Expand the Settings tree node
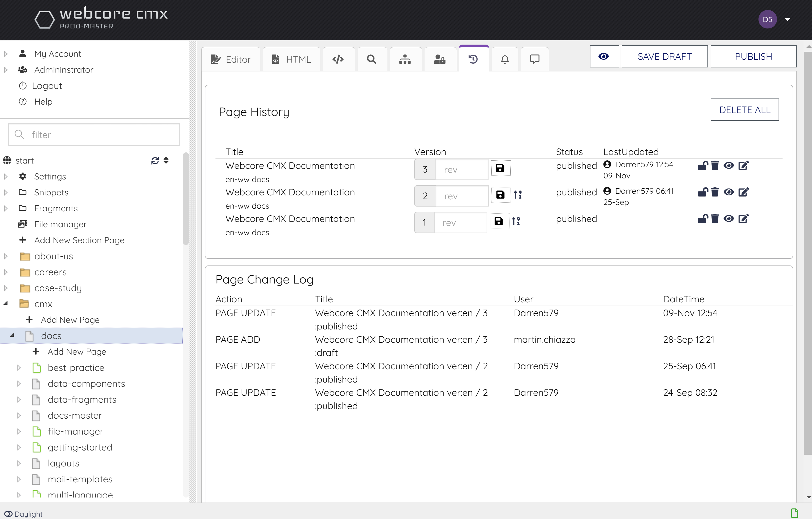This screenshot has width=812, height=519. (x=5, y=177)
